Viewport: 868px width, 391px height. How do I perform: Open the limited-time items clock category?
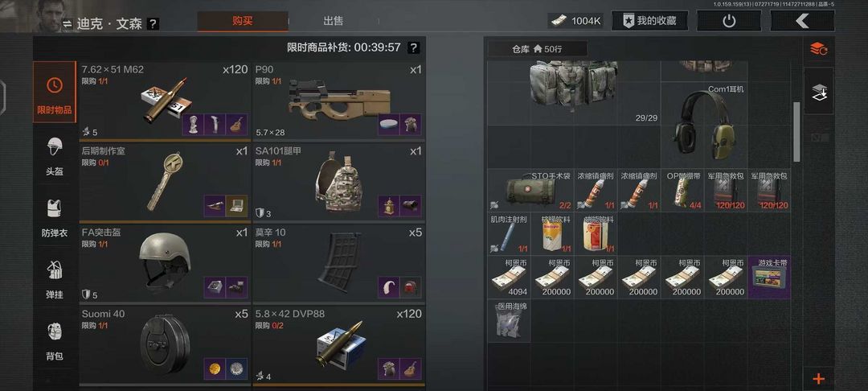[55, 92]
